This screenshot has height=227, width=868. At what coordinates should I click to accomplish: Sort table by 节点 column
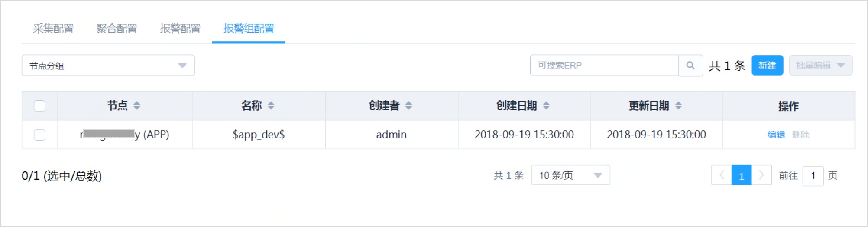pos(137,105)
